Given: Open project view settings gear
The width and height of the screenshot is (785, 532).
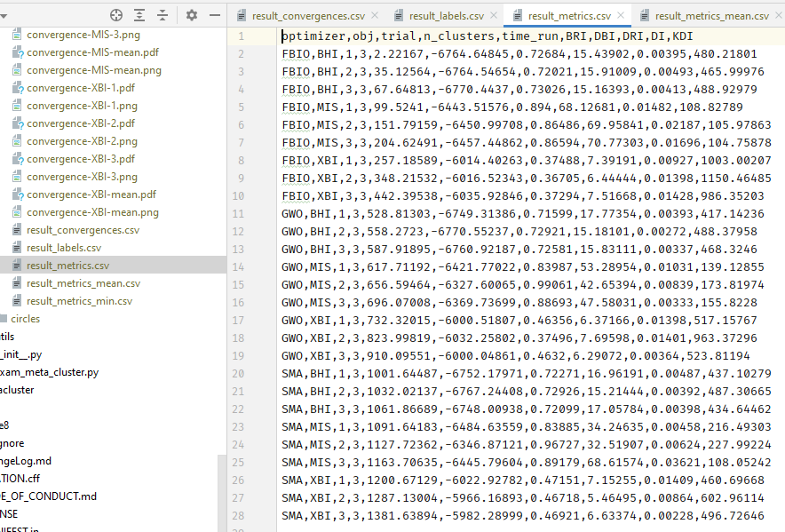Looking at the screenshot, I should pyautogui.click(x=191, y=15).
